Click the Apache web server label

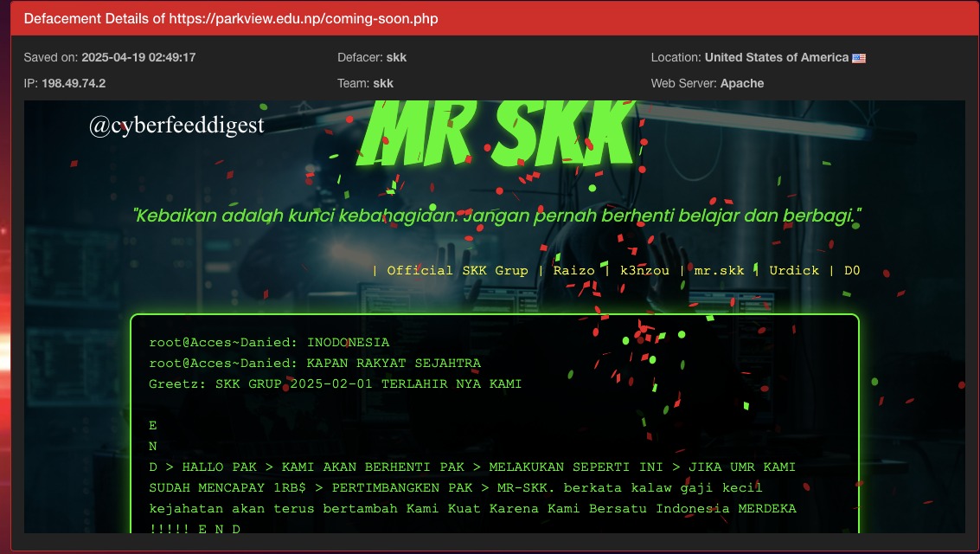pyautogui.click(x=740, y=83)
